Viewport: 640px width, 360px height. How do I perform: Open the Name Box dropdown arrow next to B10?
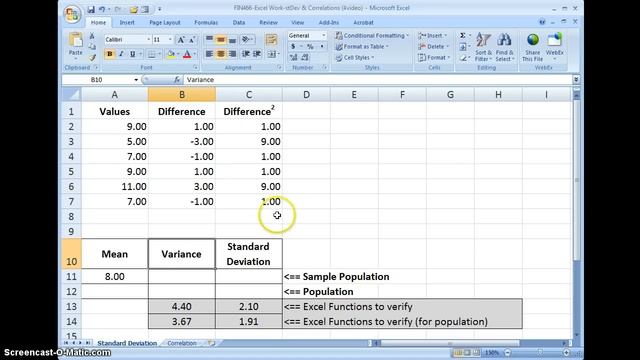click(136, 80)
